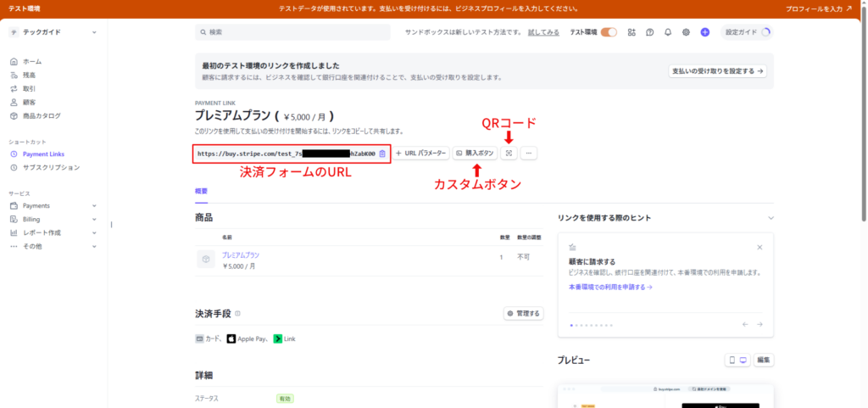This screenshot has width=868, height=408.
Task: Open the 残高 balance icon entry
Action: coord(14,75)
